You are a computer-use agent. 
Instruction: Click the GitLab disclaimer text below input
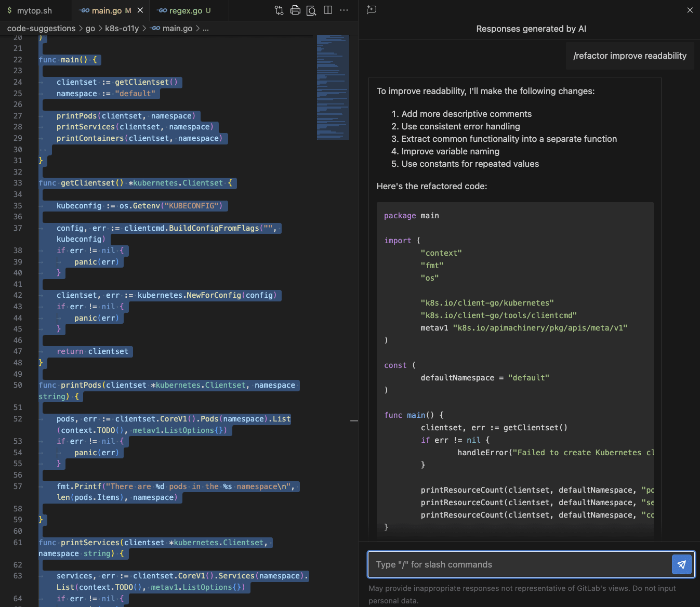(x=522, y=595)
